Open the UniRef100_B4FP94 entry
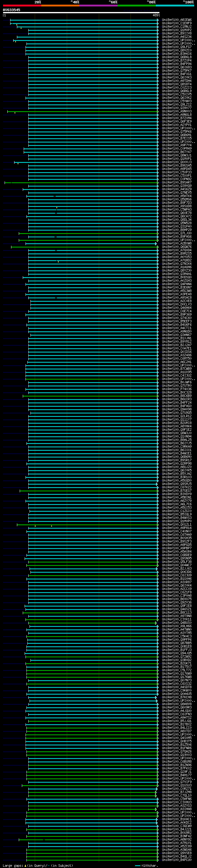This screenshot has height=868, width=197. (x=177, y=64)
